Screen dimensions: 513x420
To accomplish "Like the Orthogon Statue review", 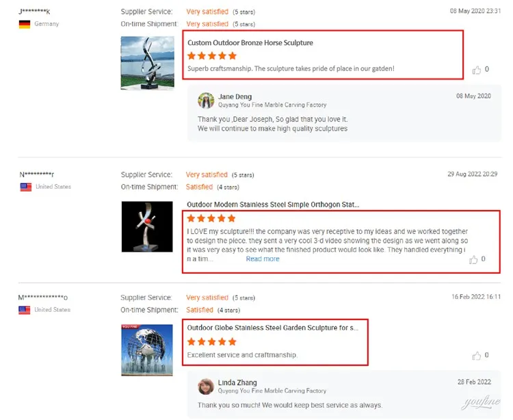I will [x=474, y=259].
